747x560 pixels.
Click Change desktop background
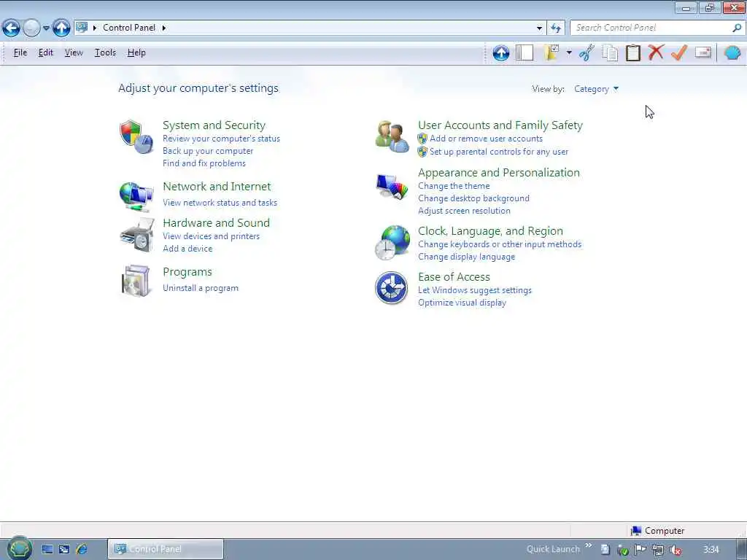473,198
